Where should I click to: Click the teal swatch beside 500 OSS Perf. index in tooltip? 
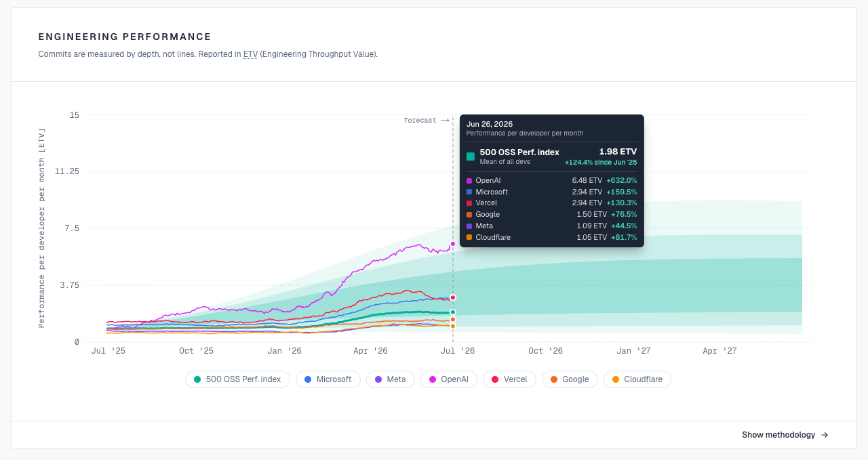coord(471,156)
